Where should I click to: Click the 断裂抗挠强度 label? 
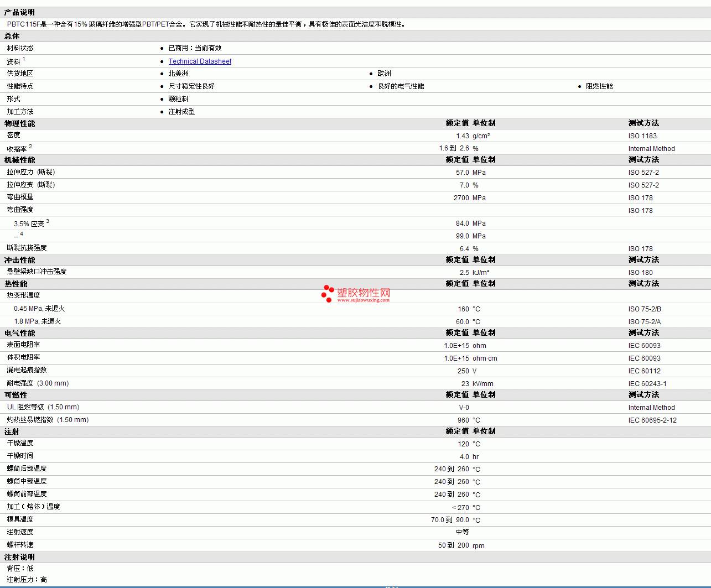coord(27,248)
